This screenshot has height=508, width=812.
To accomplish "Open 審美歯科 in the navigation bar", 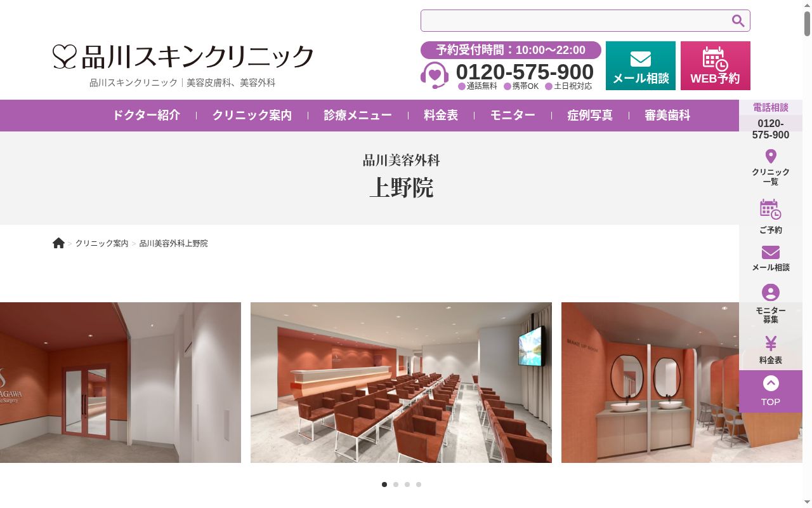I will pyautogui.click(x=667, y=116).
